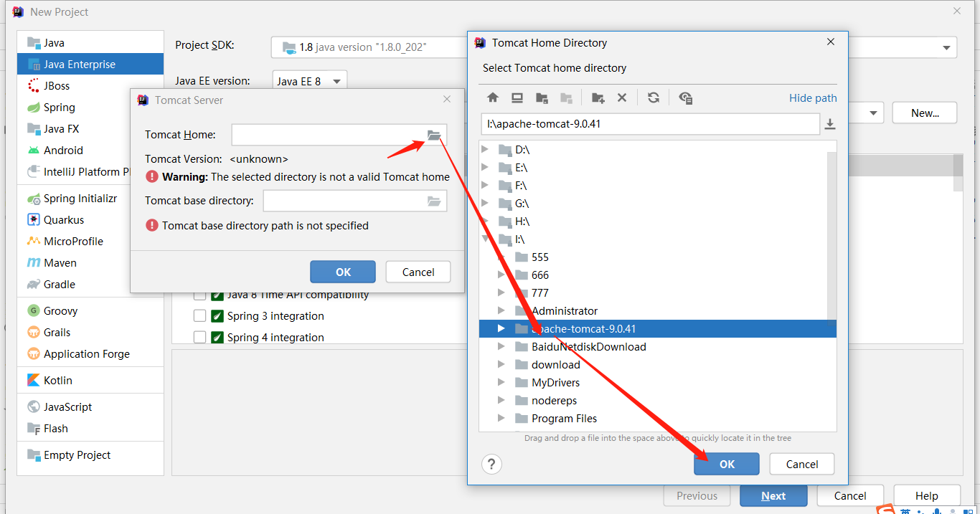Select Quarkus project type
This screenshot has height=514, width=980.
point(90,220)
